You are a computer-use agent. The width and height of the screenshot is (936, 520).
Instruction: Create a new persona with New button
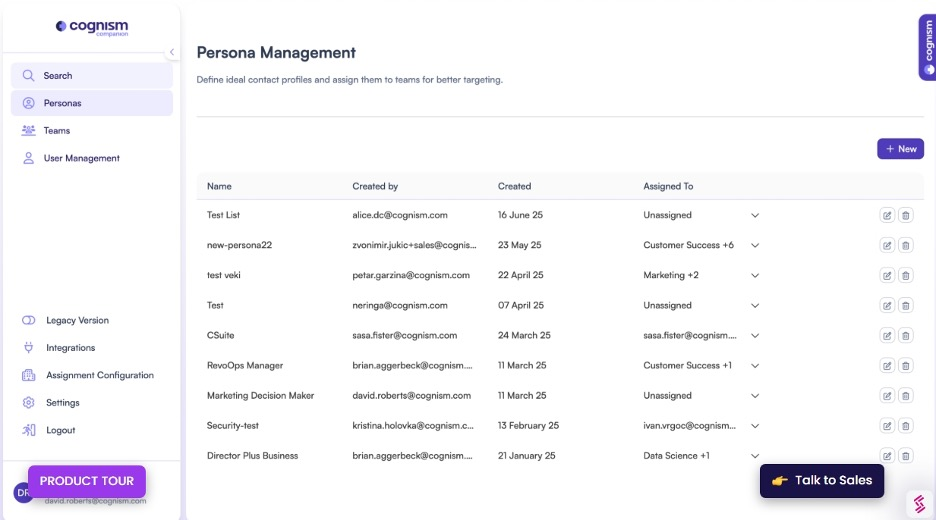tap(900, 149)
